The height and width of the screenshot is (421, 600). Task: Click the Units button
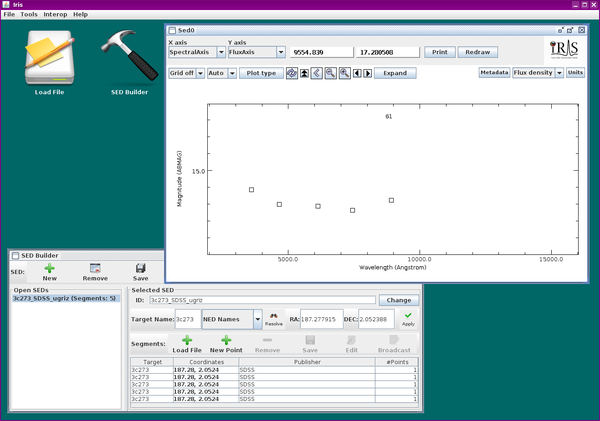coord(575,72)
